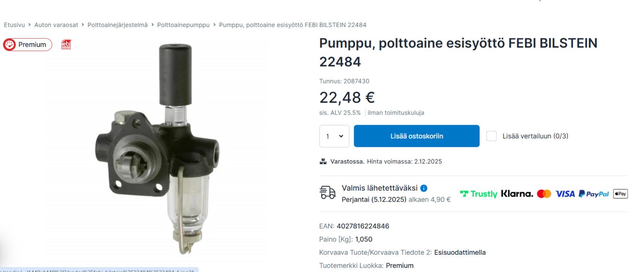Open the fuel pump product image
This screenshot has height=272, width=644.
(157, 149)
